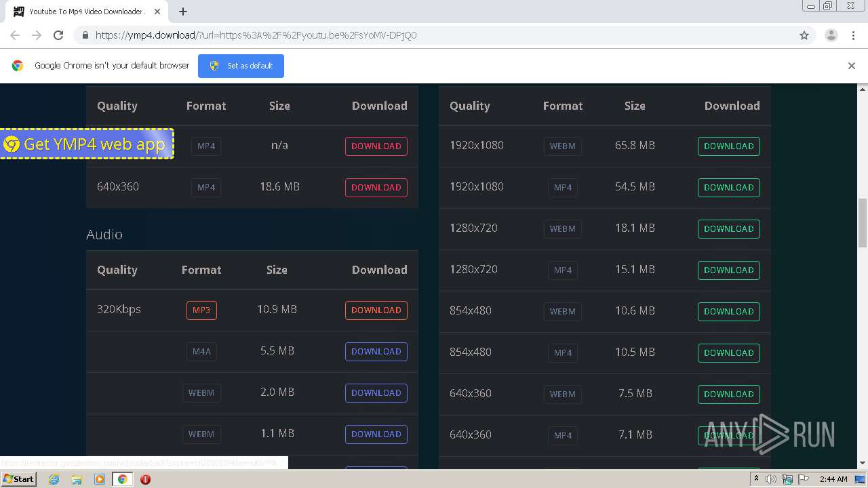
Task: Download the 54.5 MB 1920x1080 MP4
Action: 729,188
